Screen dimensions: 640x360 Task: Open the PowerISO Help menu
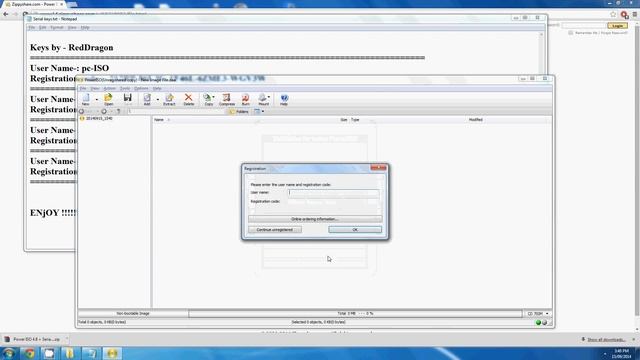157,89
